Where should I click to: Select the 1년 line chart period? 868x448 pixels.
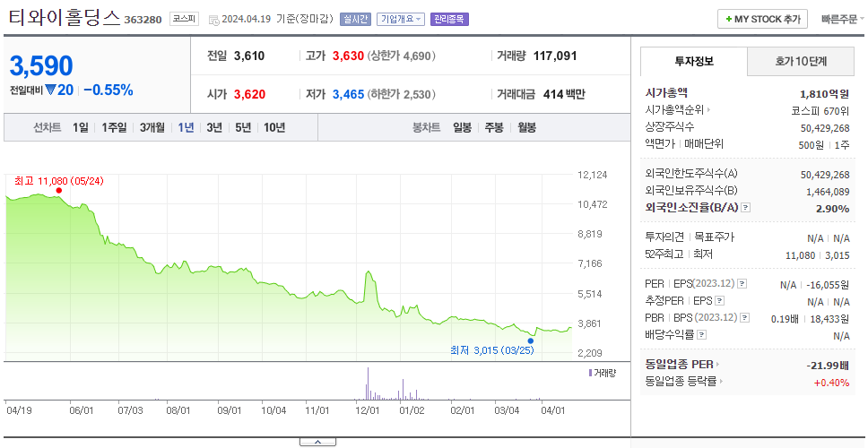186,128
